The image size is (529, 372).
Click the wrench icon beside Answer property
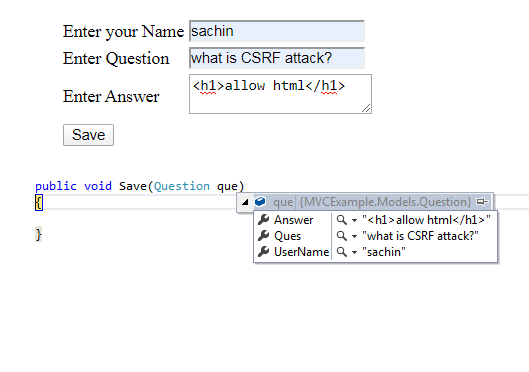263,220
